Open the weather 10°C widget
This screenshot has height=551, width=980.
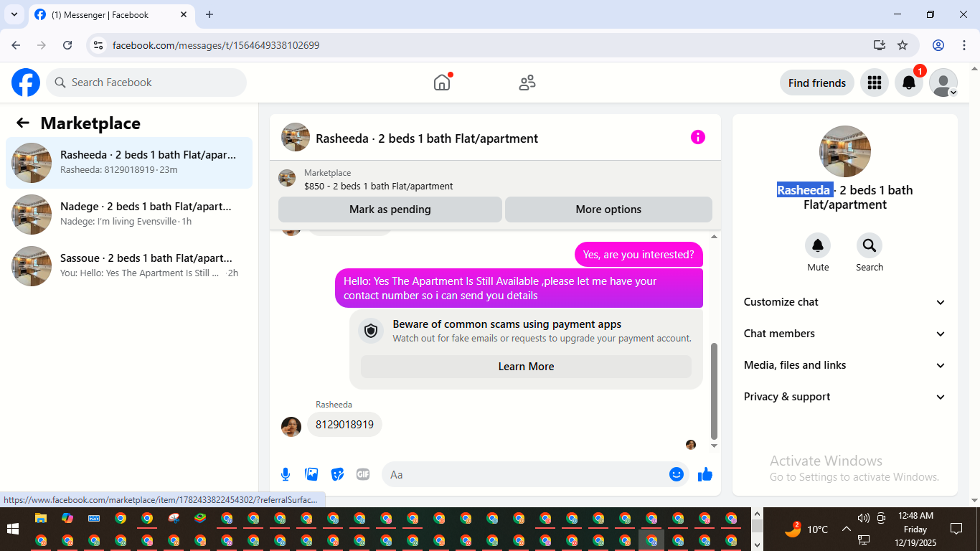click(x=807, y=529)
